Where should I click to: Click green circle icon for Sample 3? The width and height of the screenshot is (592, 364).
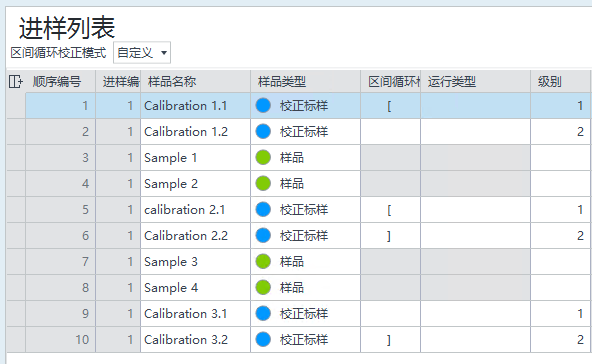[263, 261]
